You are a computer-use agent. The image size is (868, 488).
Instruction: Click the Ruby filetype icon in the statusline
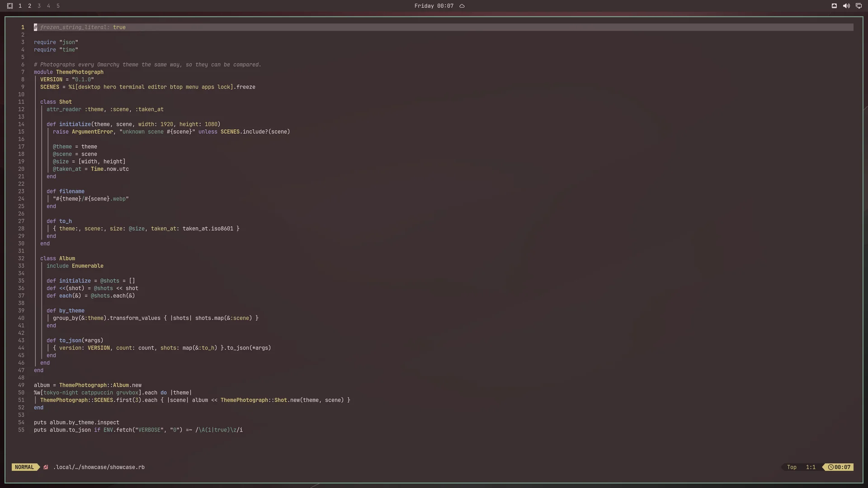point(46,467)
